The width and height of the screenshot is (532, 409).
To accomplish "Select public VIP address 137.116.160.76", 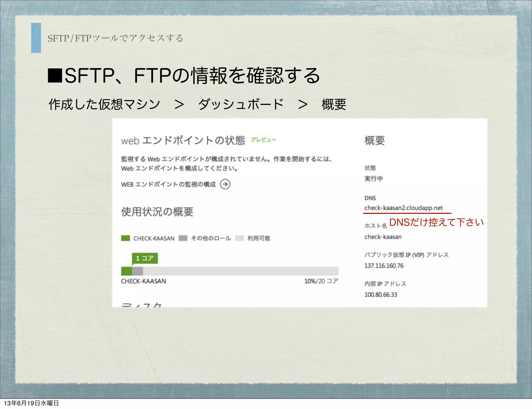I will pos(384,265).
